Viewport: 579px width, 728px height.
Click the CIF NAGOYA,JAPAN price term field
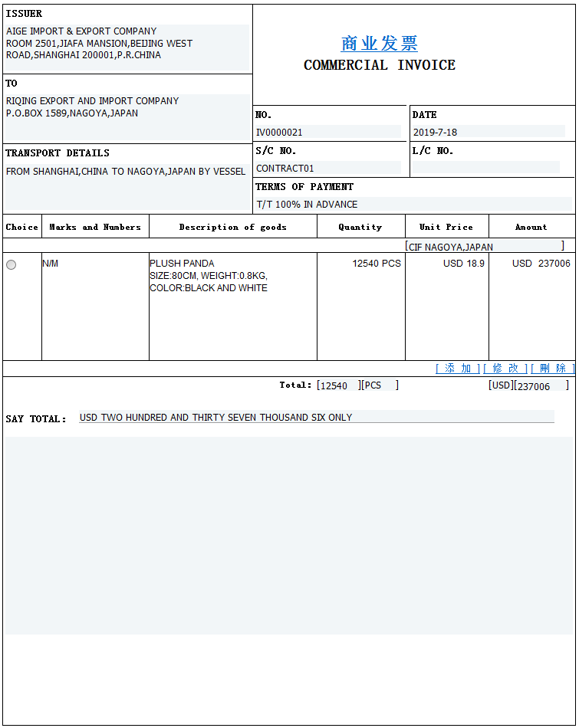(x=485, y=247)
